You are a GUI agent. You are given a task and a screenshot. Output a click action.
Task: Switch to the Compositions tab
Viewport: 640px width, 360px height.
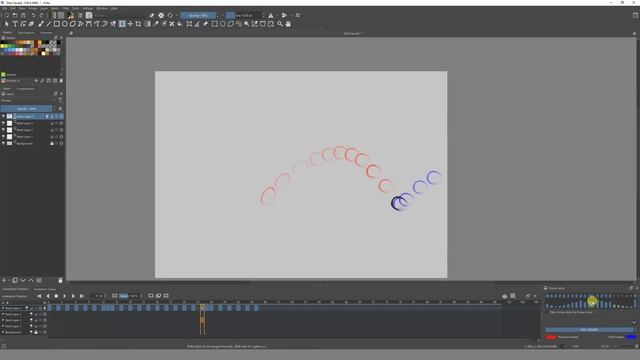(x=25, y=89)
